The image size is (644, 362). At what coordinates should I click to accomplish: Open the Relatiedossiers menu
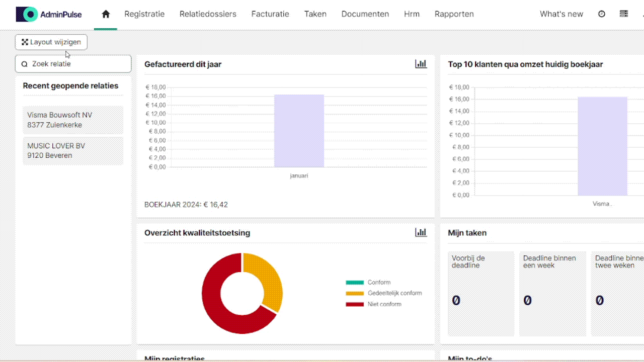click(x=208, y=14)
